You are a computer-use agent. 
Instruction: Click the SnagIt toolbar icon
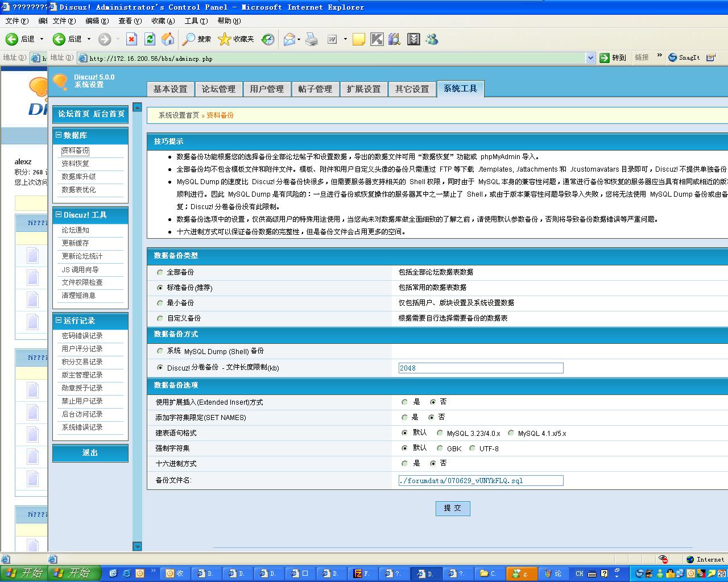(673, 57)
